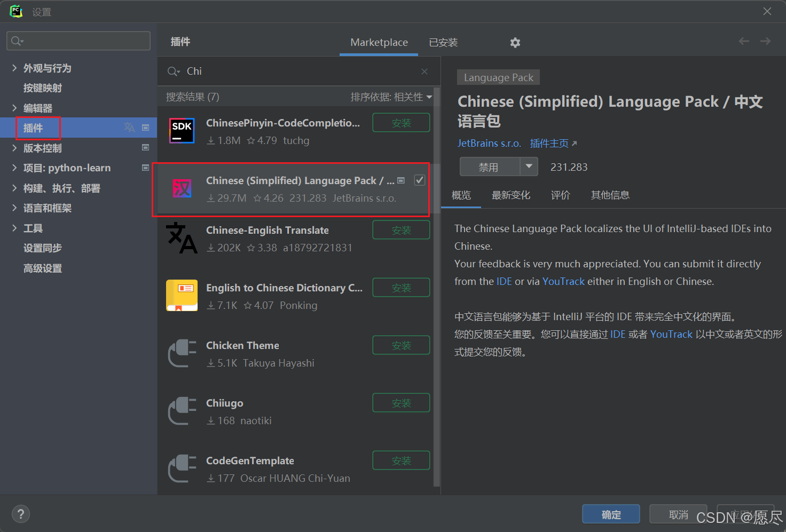Expand the 外观与行为 settings section

click(14, 68)
